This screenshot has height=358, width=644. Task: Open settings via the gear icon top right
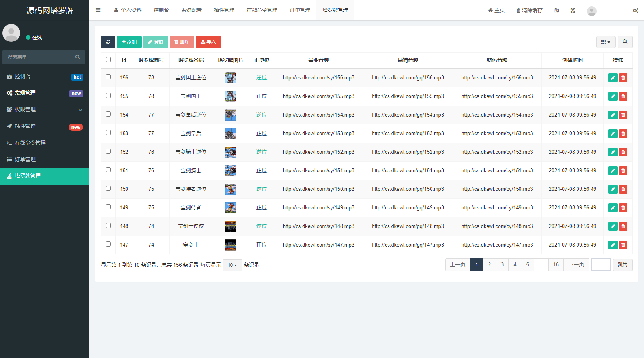[x=636, y=10]
